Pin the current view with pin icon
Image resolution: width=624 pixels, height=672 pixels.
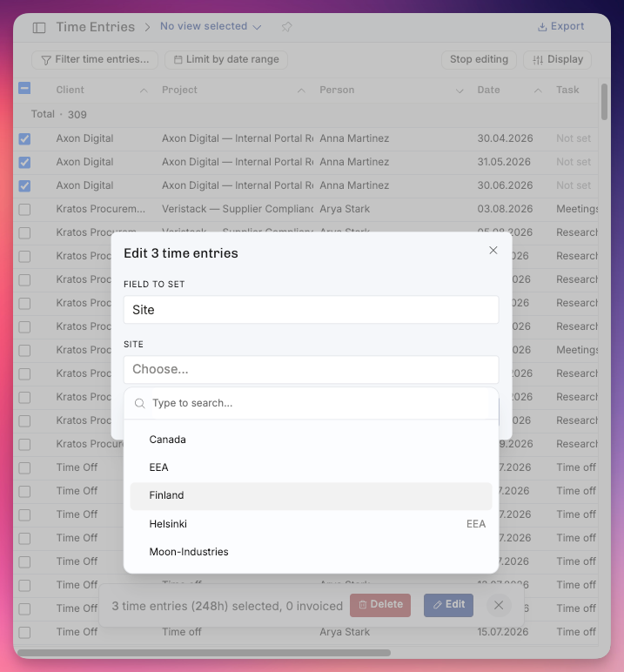click(286, 27)
